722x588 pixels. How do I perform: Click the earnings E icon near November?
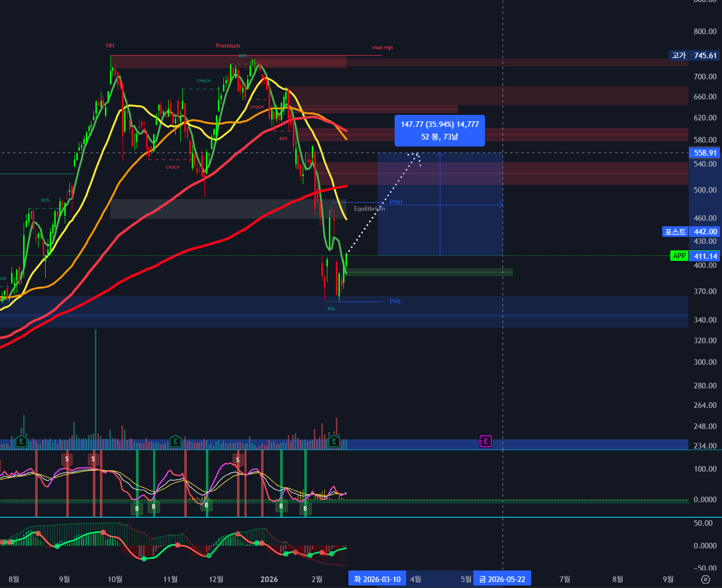point(175,442)
